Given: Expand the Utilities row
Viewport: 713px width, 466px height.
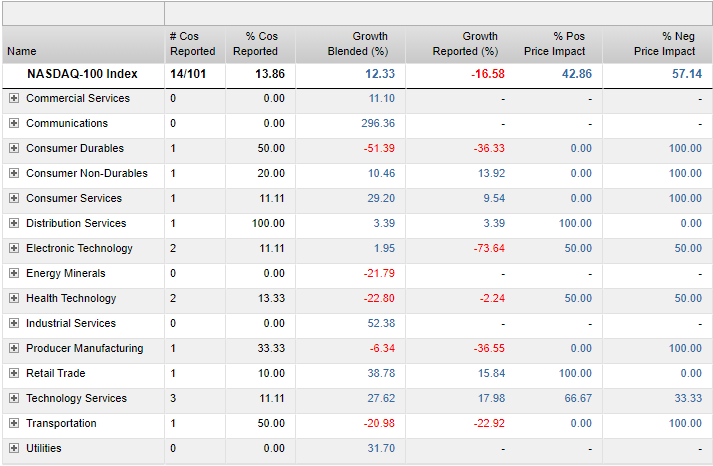Looking at the screenshot, I should (x=14, y=448).
